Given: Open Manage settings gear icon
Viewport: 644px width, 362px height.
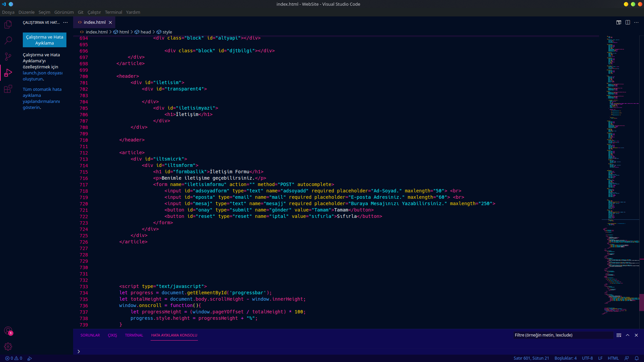Looking at the screenshot, I should point(8,347).
